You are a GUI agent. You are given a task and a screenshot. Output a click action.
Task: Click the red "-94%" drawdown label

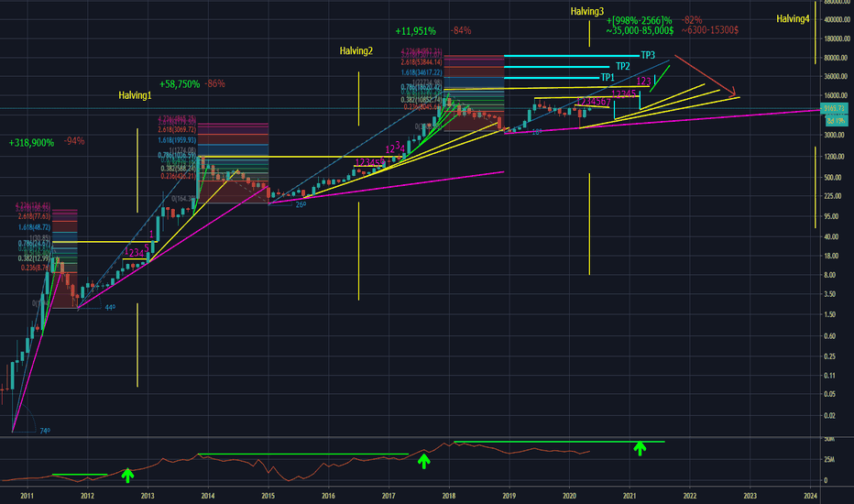tap(74, 141)
